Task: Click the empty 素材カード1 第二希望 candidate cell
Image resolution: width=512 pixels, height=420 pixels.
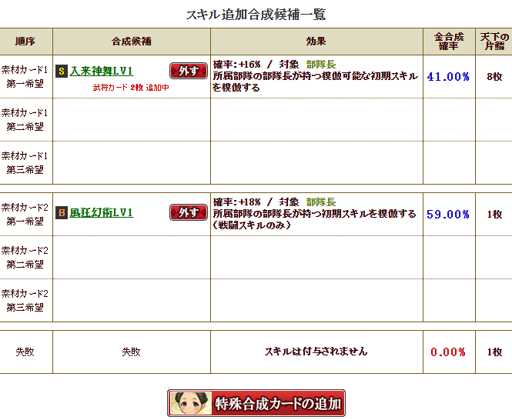Action: pyautogui.click(x=132, y=119)
